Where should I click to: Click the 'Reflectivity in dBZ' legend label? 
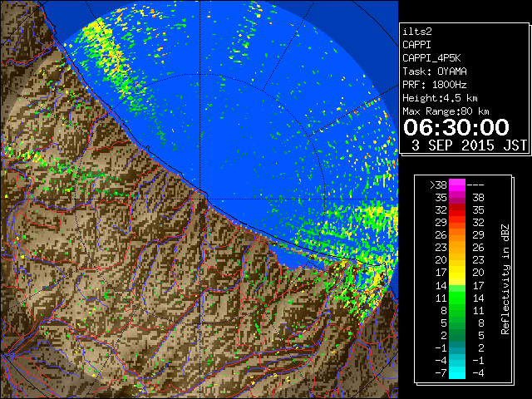[505, 279]
